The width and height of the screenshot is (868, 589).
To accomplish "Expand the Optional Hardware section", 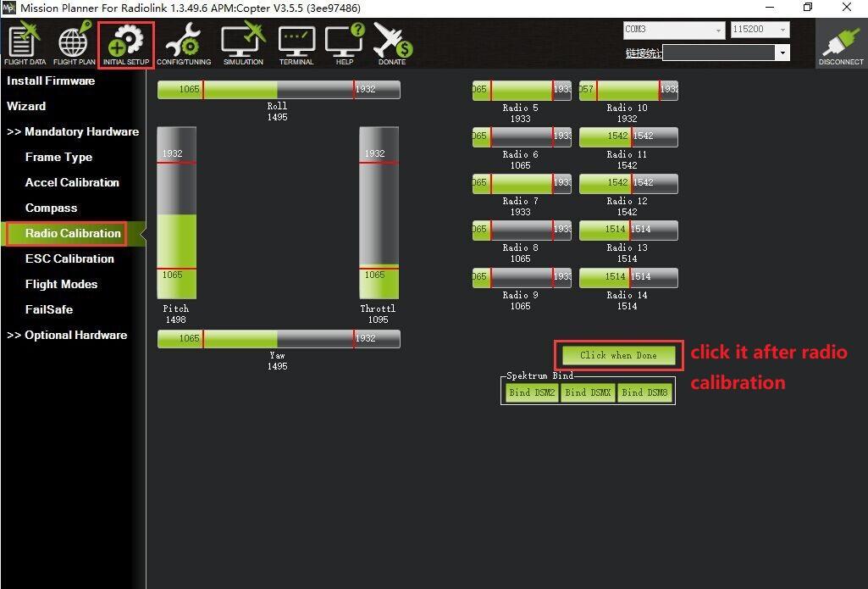I will point(67,336).
